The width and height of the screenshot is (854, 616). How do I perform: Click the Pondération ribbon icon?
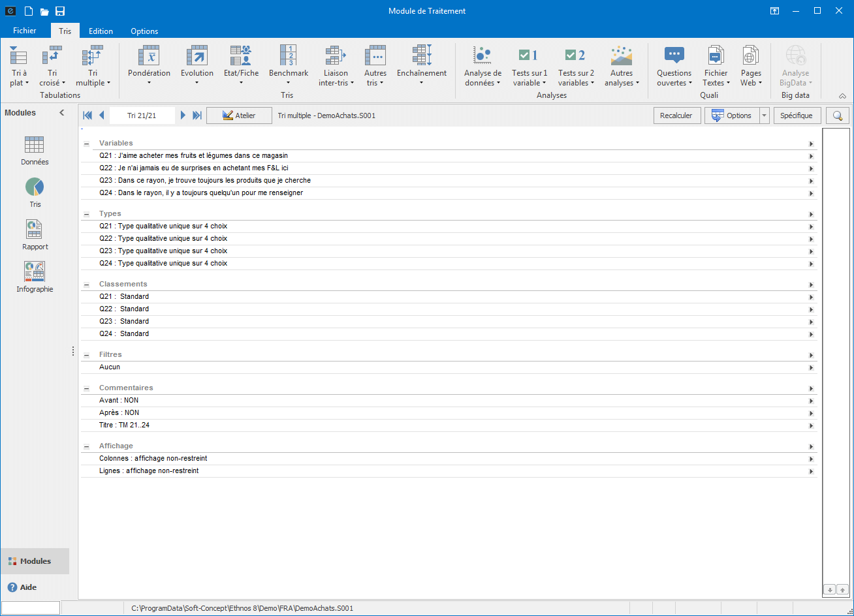tap(149, 56)
